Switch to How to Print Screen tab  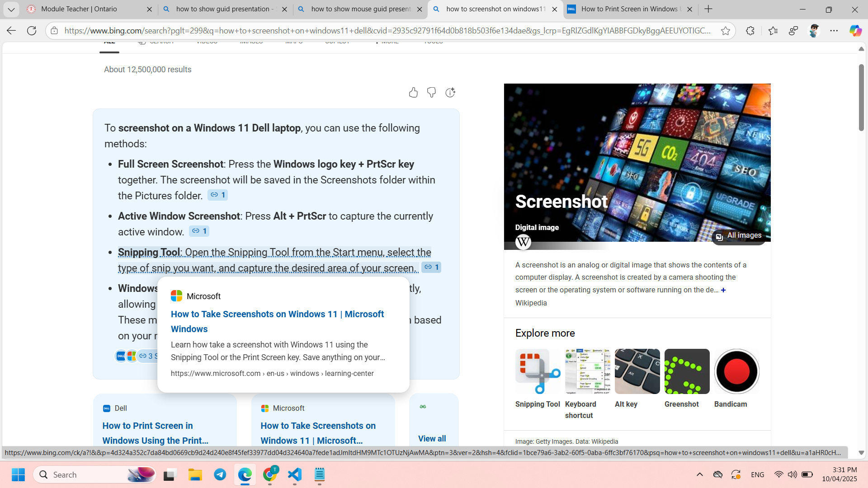pos(628,9)
